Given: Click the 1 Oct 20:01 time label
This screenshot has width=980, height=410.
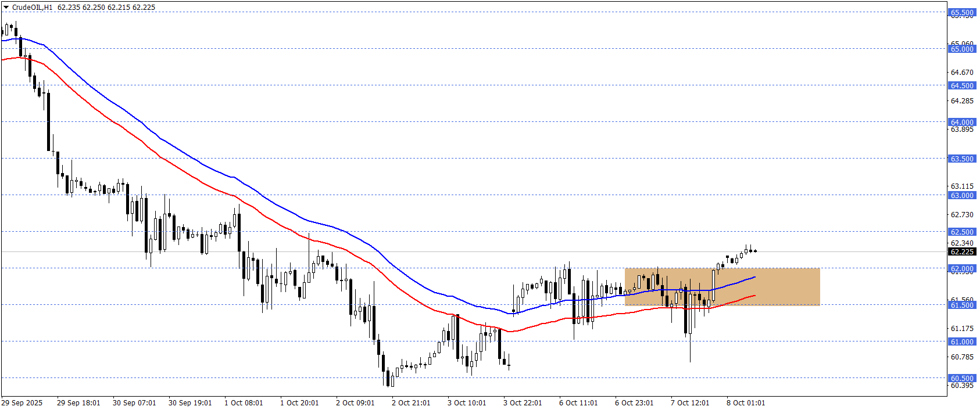Looking at the screenshot, I should click(x=299, y=403).
